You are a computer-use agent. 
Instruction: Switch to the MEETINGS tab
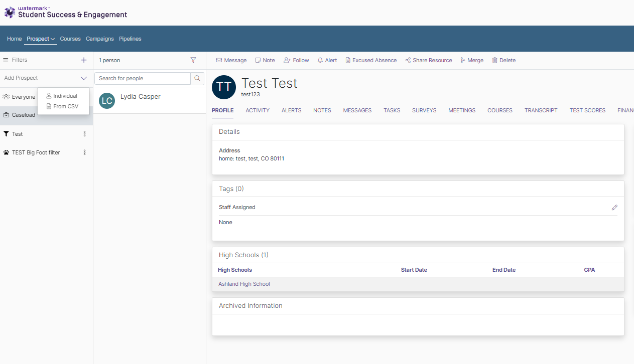[462, 110]
